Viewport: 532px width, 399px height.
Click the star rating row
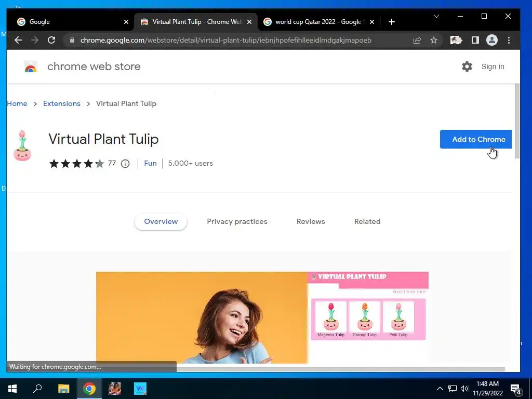77,164
